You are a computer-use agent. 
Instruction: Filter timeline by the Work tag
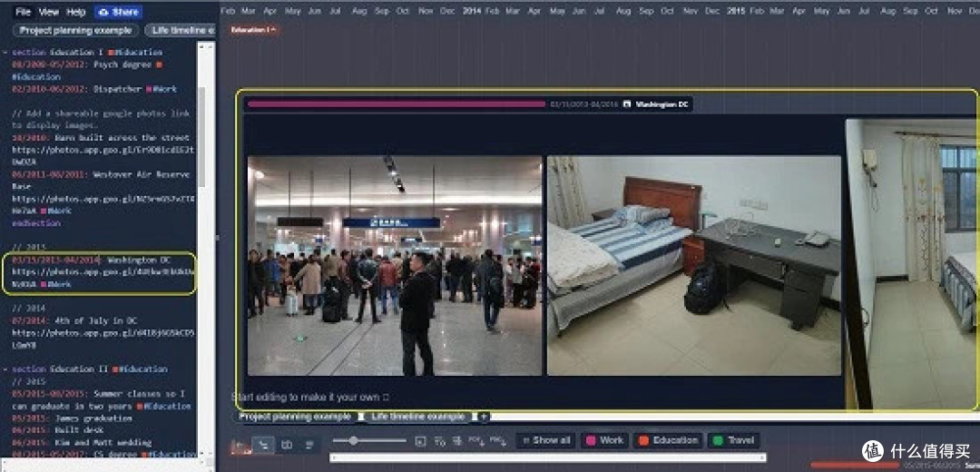point(603,440)
